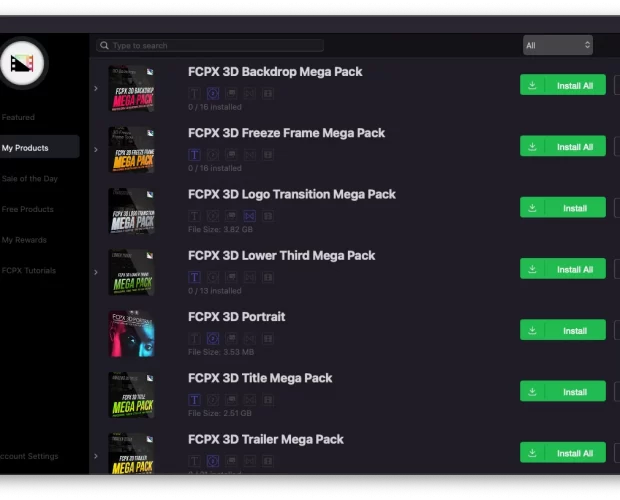Open Free Products in the sidebar

tap(27, 209)
